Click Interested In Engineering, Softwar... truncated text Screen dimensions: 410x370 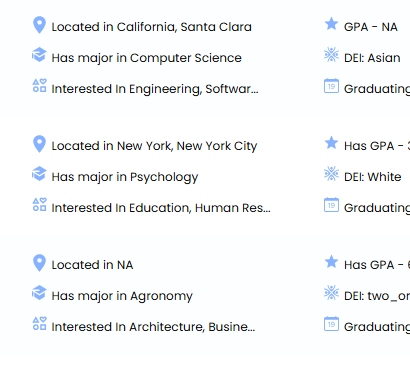pyautogui.click(x=155, y=89)
